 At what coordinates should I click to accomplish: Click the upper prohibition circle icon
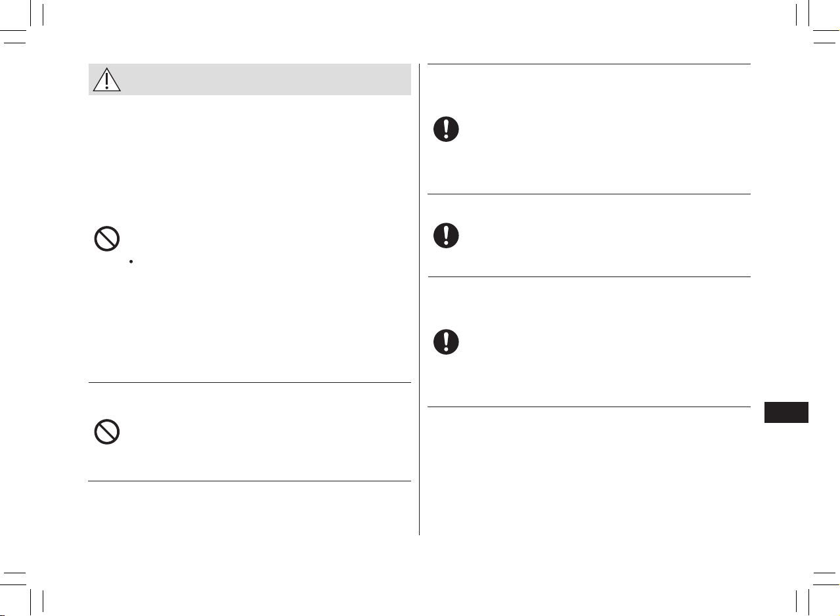[106, 239]
